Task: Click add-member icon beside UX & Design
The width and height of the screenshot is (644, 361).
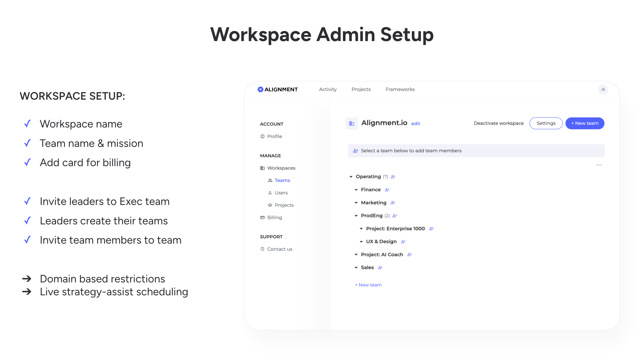Action: [403, 242]
